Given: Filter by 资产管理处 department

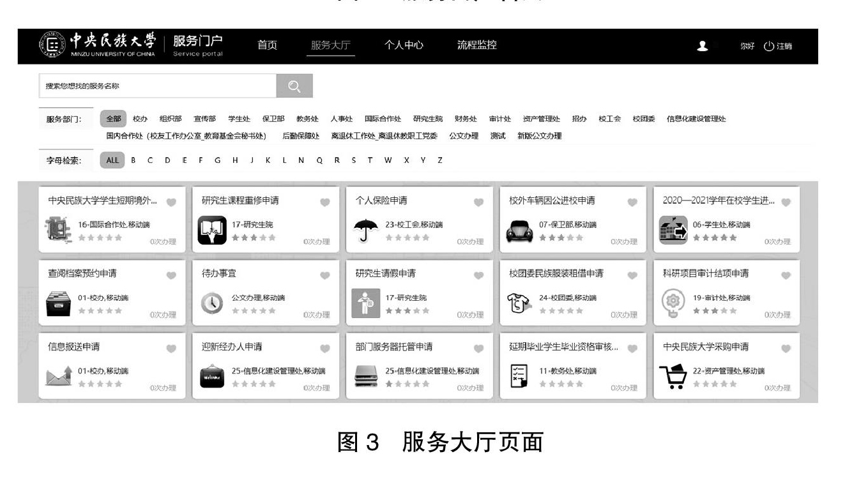Looking at the screenshot, I should [541, 119].
